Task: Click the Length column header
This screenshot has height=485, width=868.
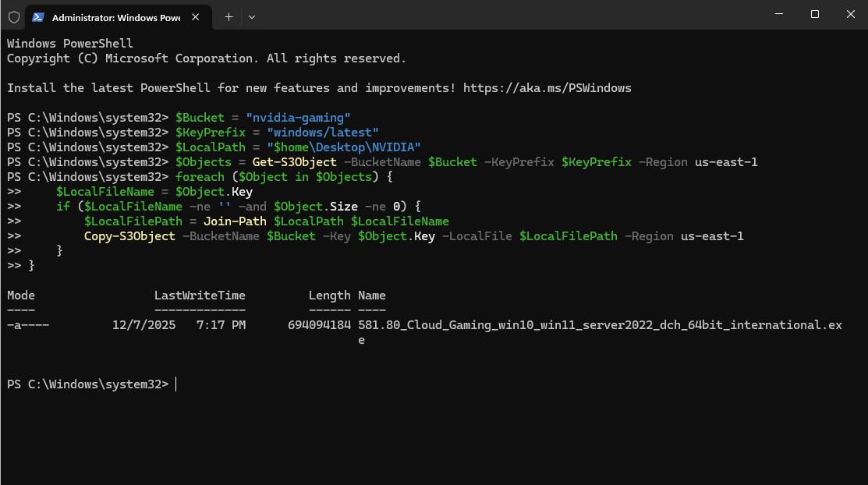Action: pyautogui.click(x=329, y=296)
